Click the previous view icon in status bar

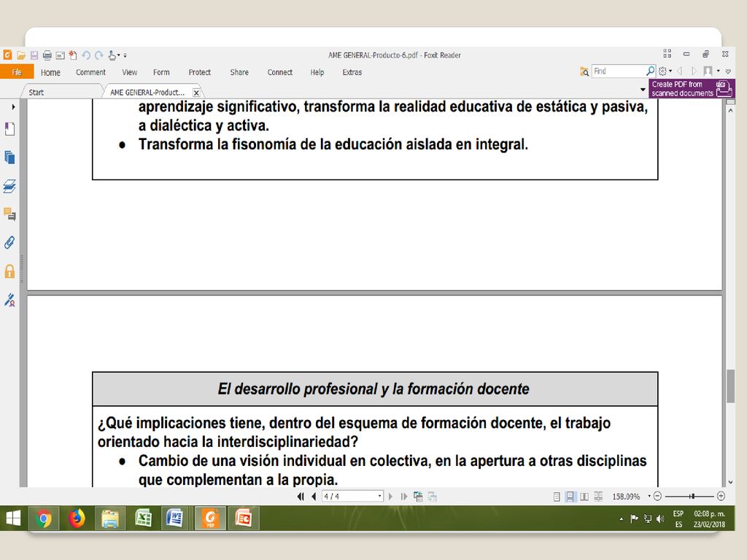418,497
